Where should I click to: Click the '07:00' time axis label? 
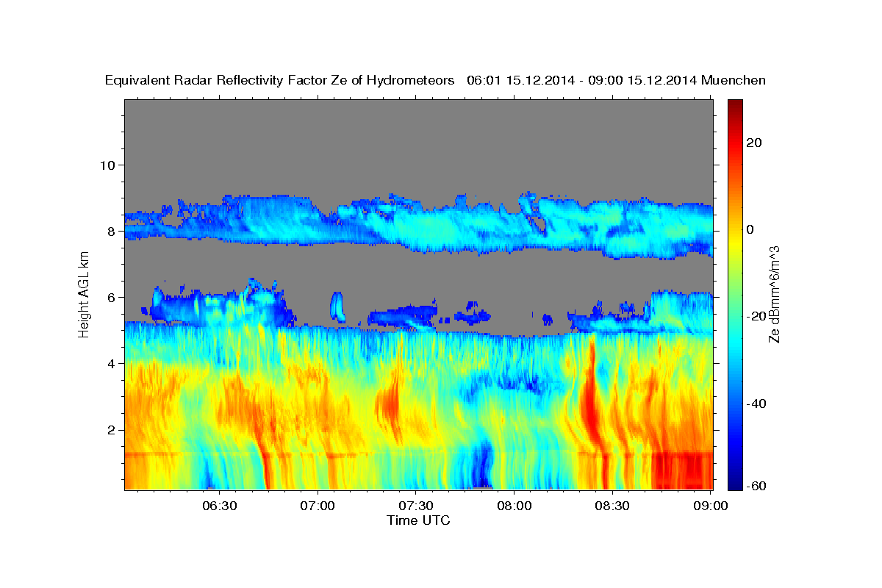(318, 506)
